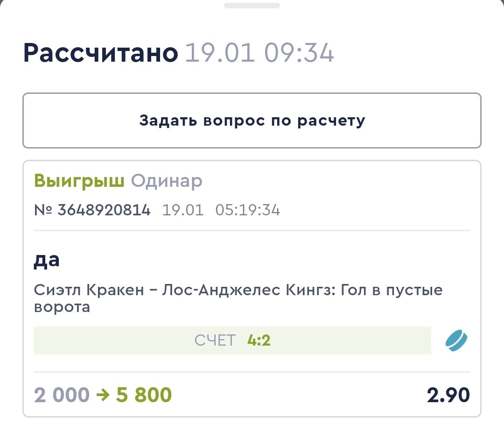Click the hockey puck sport icon

click(456, 340)
